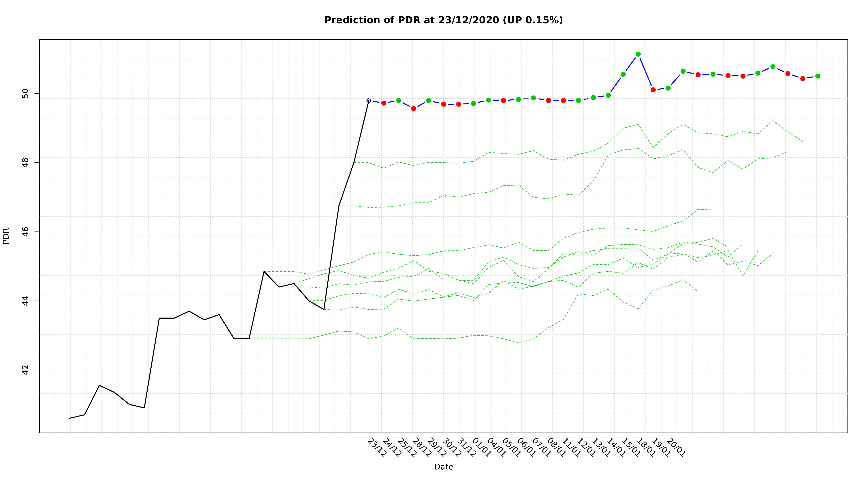Click the last green dot at far right
This screenshot has width=868, height=482.
(x=818, y=76)
